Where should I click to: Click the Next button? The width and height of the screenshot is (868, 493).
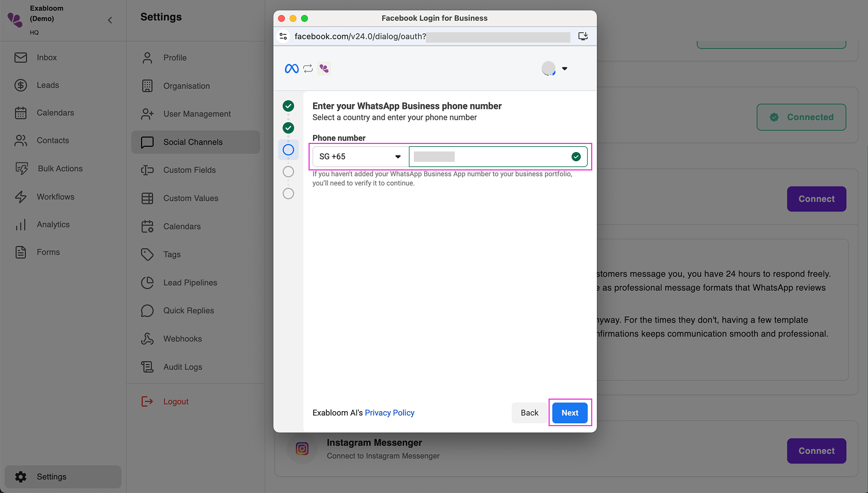click(569, 412)
